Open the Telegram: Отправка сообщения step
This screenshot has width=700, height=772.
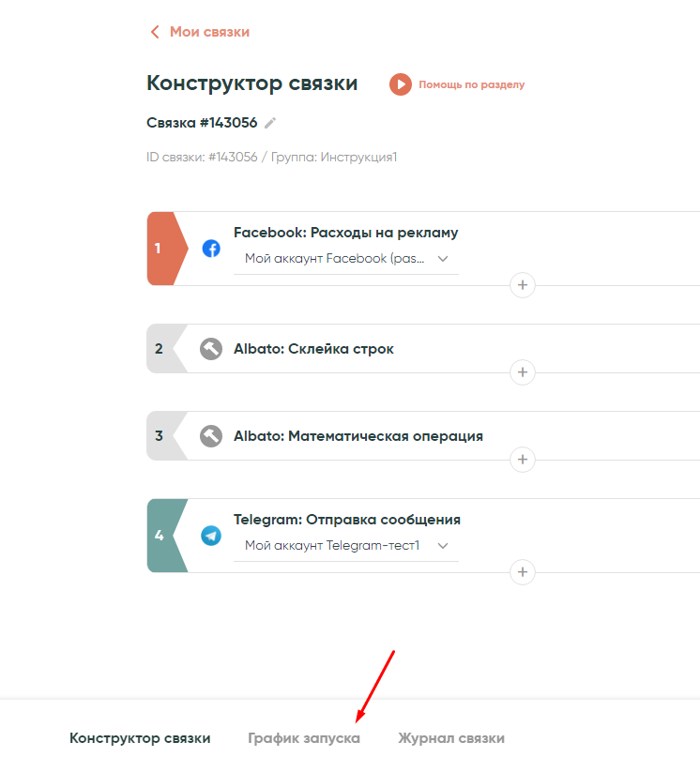[347, 520]
